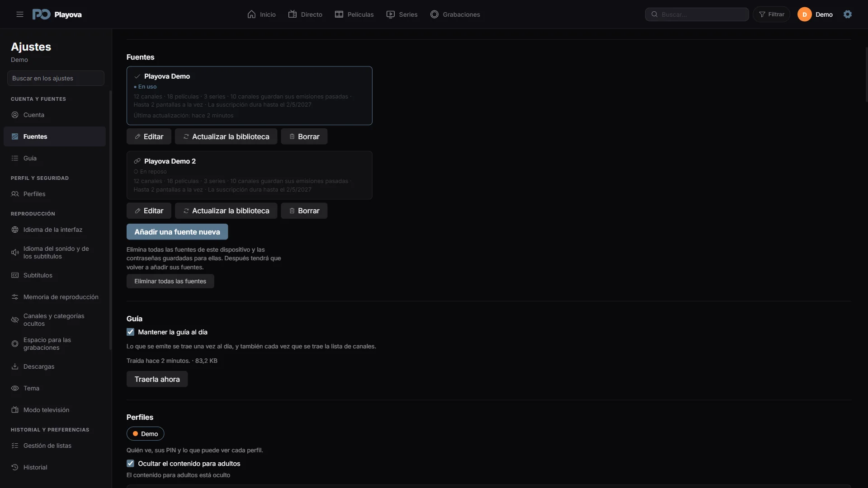Open the settings gear icon

tap(848, 14)
